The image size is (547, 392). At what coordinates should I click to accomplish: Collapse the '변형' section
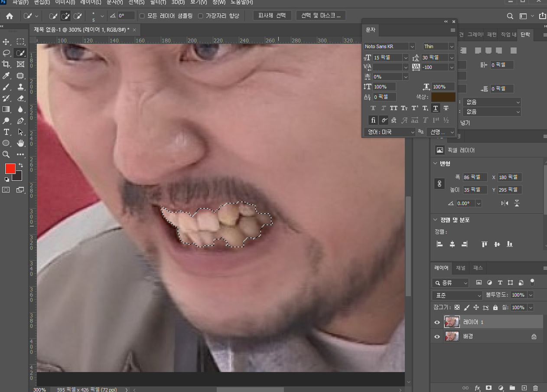click(x=436, y=163)
